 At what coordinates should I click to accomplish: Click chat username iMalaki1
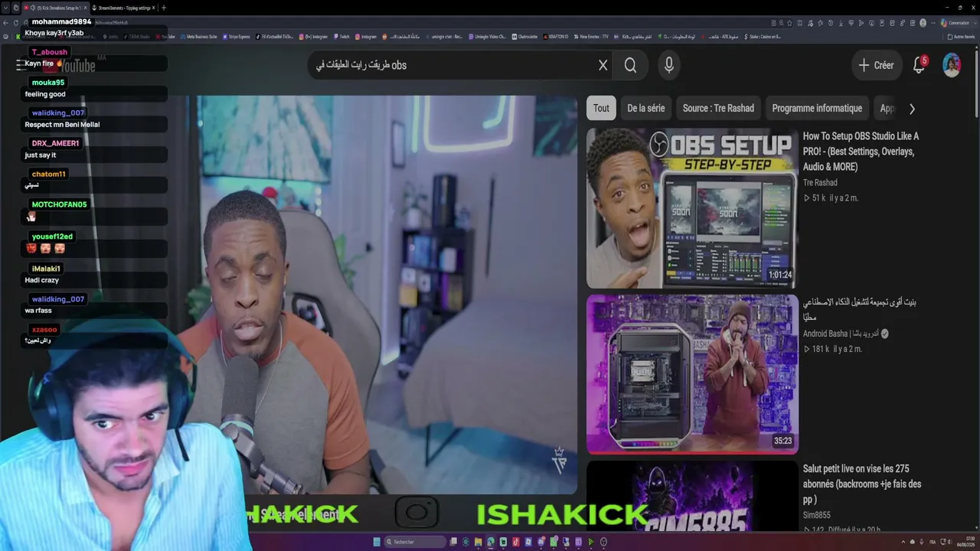46,269
